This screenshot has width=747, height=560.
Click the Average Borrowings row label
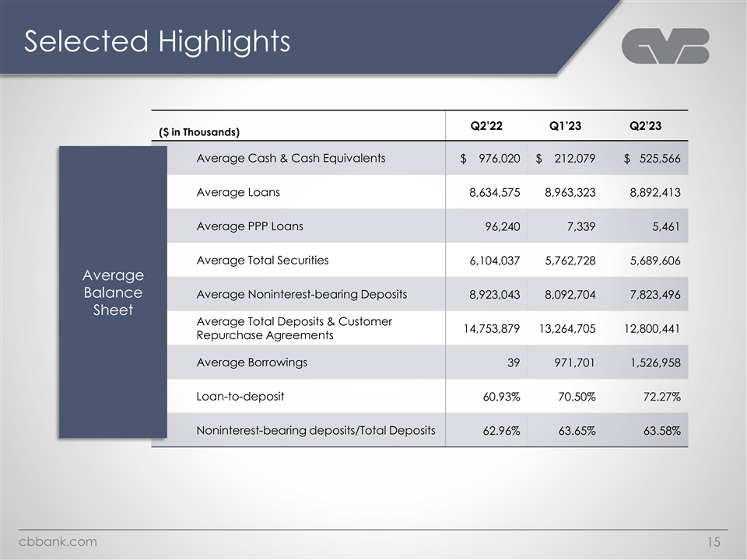coord(251,362)
